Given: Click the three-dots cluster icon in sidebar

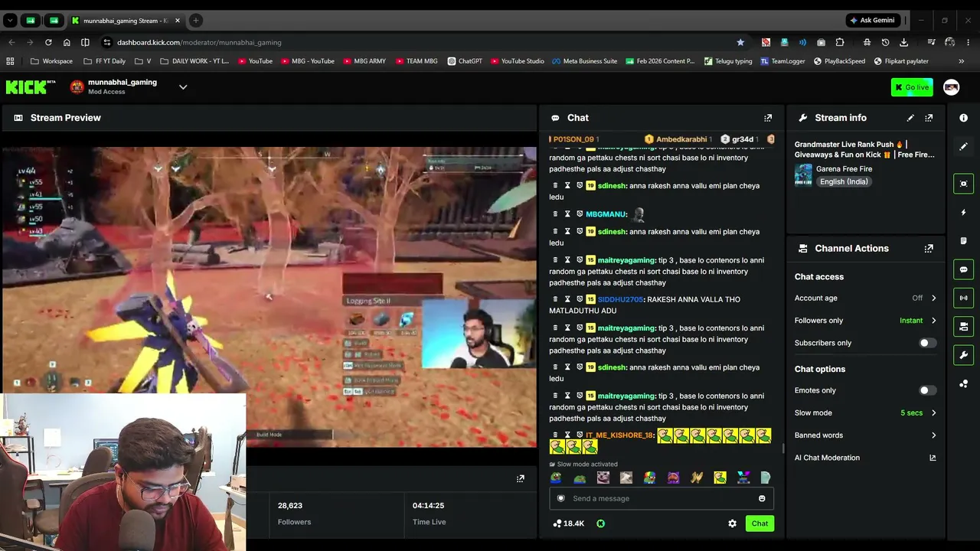Looking at the screenshot, I should point(963,384).
